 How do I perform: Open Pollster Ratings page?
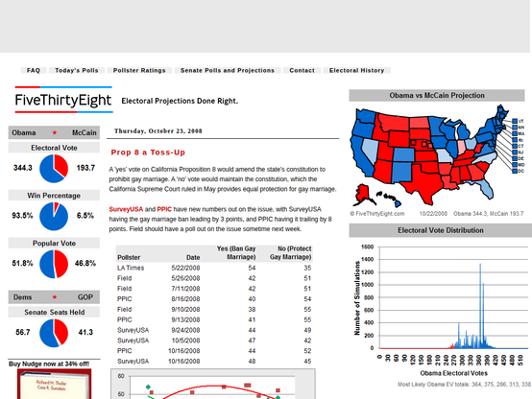pos(139,70)
